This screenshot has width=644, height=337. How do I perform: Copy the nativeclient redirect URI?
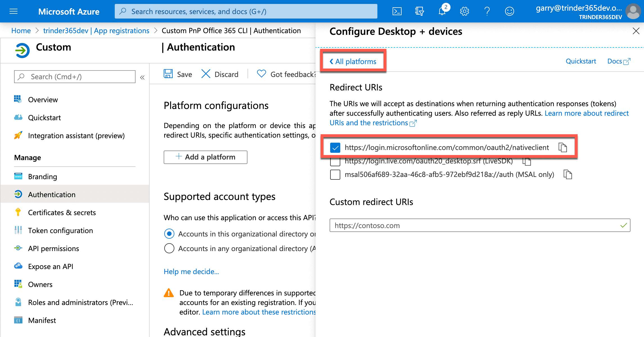(x=563, y=147)
